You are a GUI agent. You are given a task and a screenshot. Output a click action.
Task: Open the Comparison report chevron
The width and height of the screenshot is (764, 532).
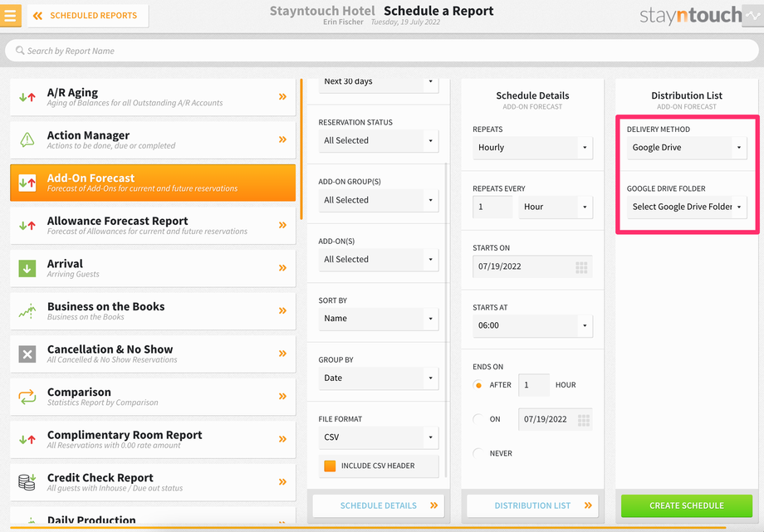point(282,397)
